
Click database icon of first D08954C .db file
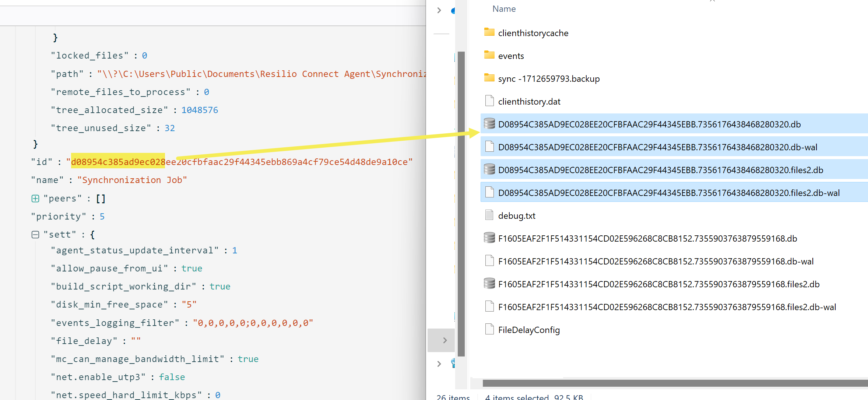click(x=489, y=124)
